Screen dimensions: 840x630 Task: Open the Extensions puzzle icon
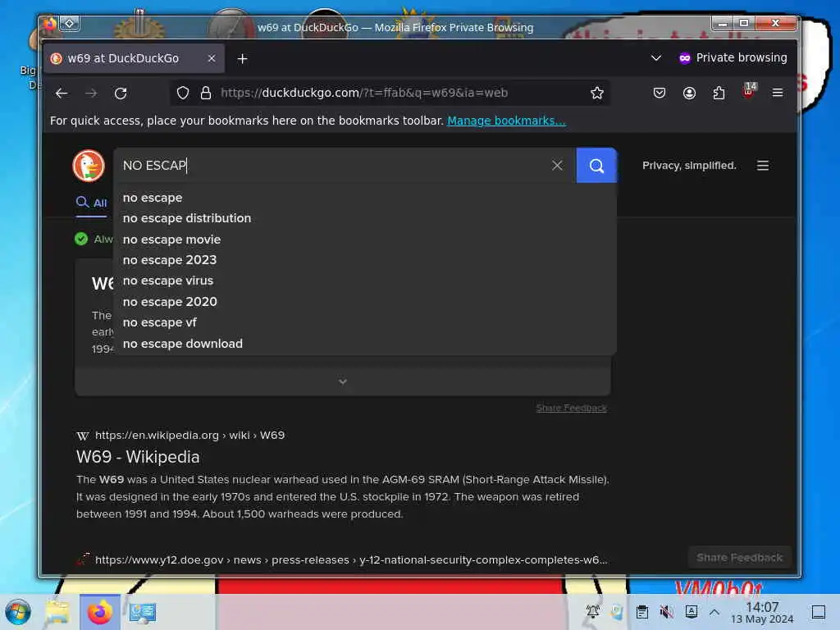pyautogui.click(x=719, y=94)
